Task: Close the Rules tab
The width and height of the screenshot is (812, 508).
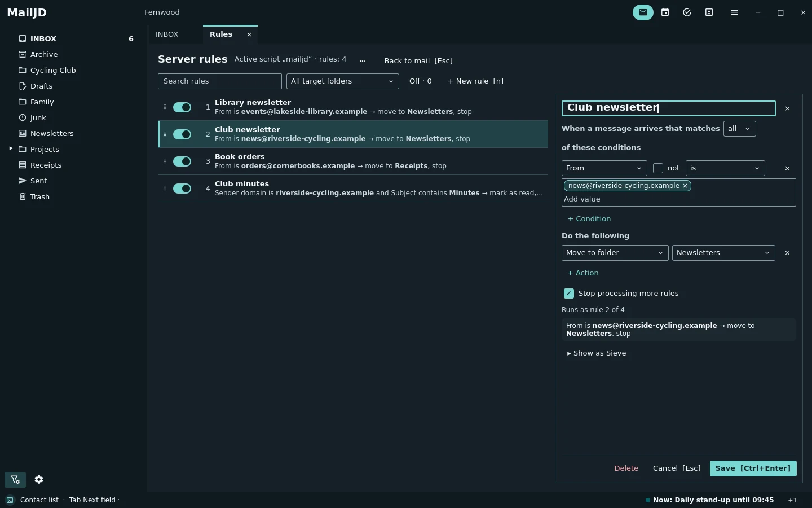Action: 249,34
